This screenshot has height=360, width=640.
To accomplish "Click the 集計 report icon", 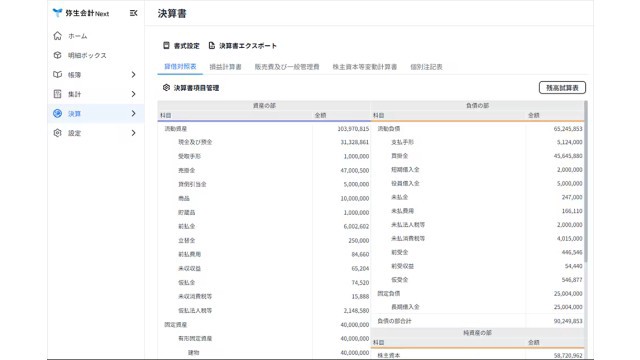I will point(58,94).
